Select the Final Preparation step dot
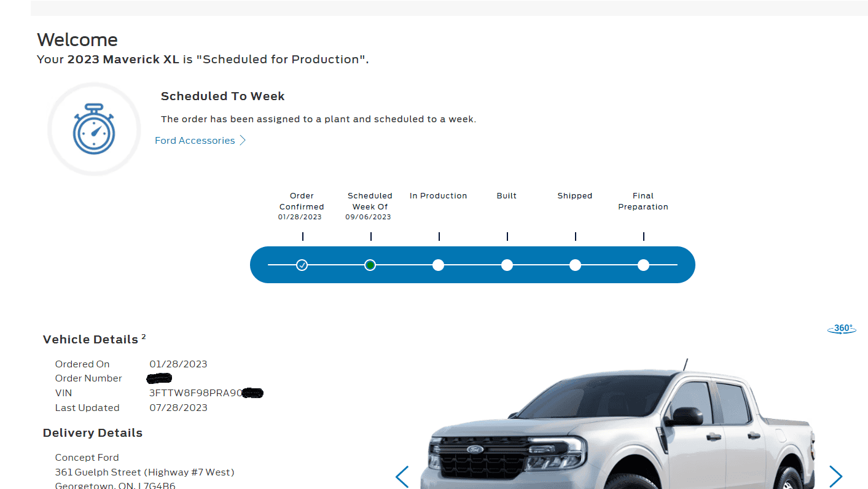Viewport: 868px width, 489px height. tap(643, 265)
